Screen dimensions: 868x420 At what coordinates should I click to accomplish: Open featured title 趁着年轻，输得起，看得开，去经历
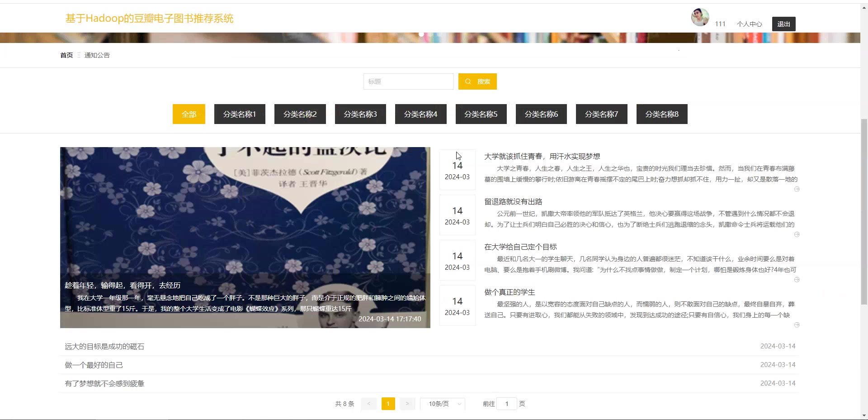point(123,285)
